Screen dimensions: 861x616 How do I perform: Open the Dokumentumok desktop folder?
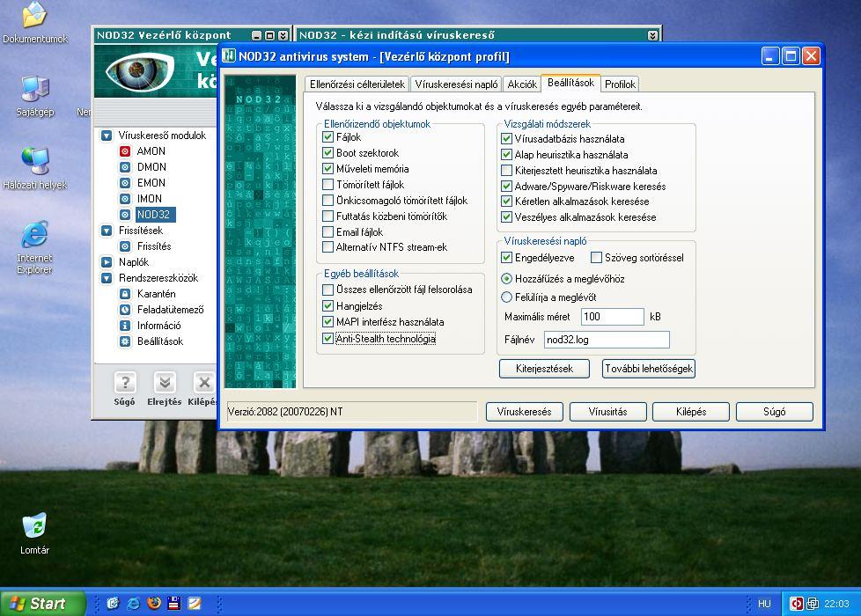click(x=34, y=23)
